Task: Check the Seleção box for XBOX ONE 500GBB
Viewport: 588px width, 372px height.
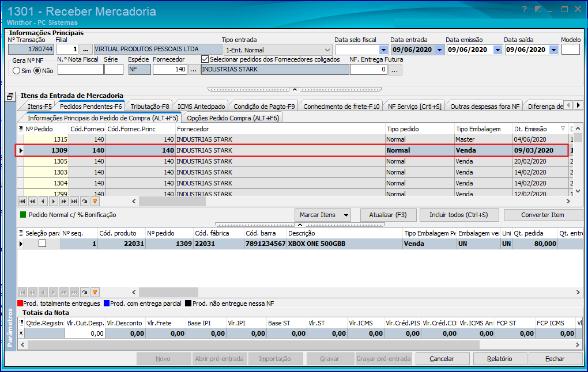Action: [43, 244]
